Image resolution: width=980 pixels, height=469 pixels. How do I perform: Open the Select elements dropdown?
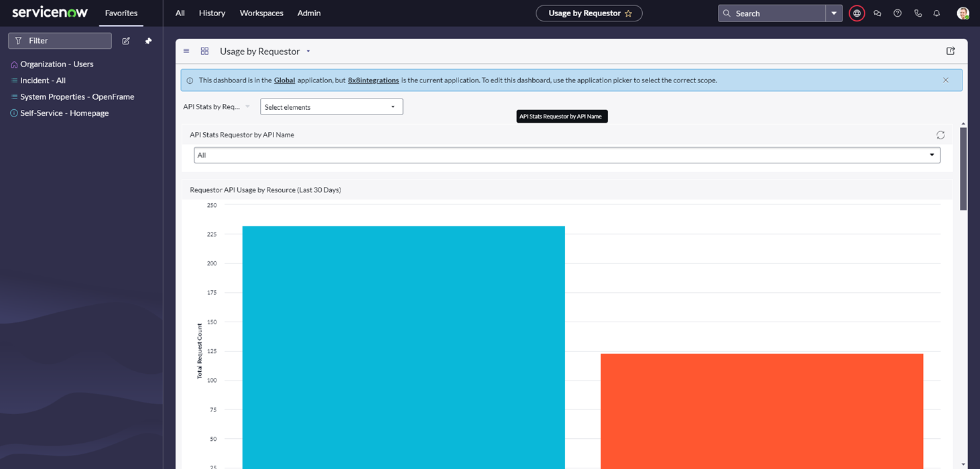tap(332, 107)
